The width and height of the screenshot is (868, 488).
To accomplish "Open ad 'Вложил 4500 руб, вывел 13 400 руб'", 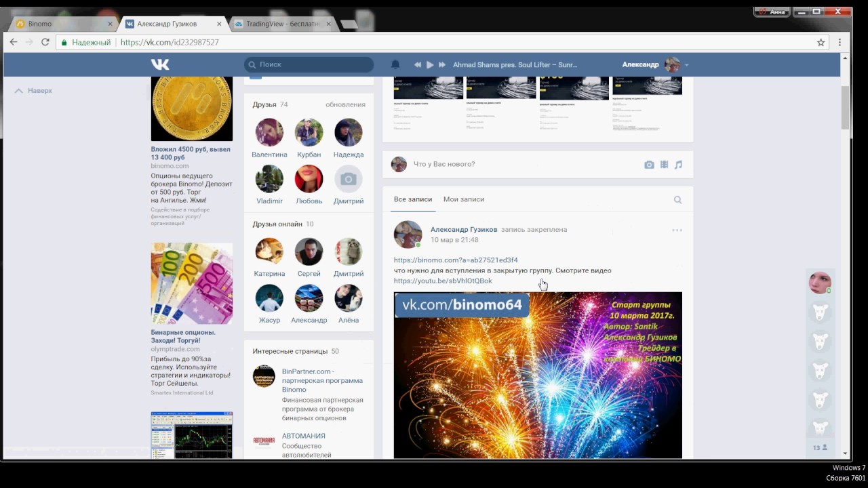I will point(191,153).
